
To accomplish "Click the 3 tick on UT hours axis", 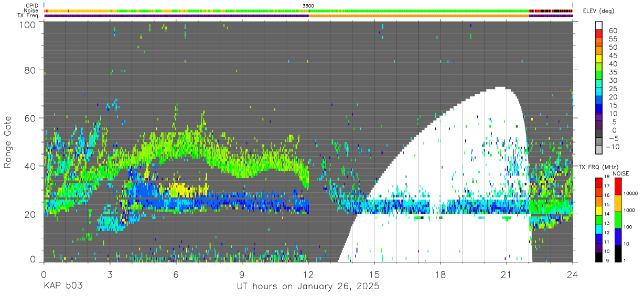I will coord(110,274).
